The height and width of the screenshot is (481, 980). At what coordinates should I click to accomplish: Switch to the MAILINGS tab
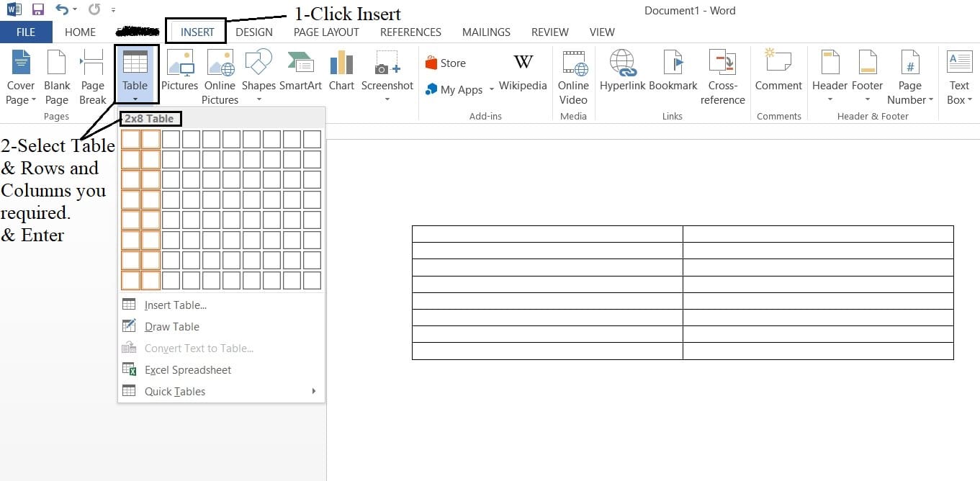pyautogui.click(x=486, y=32)
